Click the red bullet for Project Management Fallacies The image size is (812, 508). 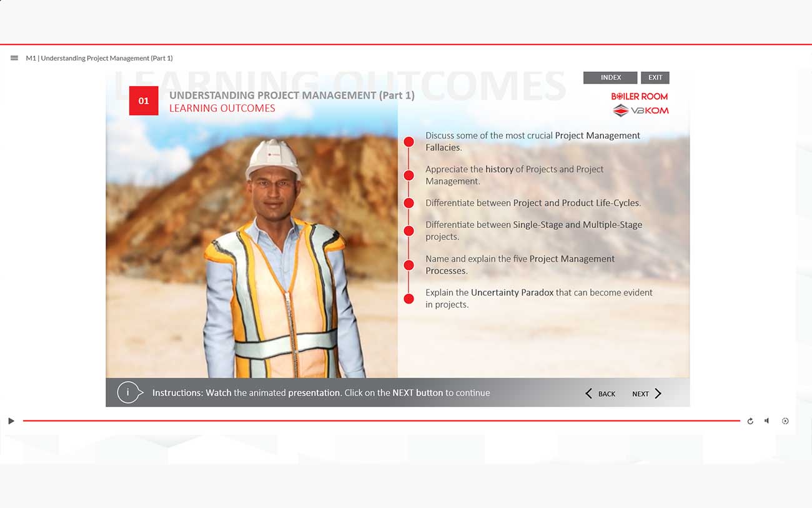click(x=408, y=142)
